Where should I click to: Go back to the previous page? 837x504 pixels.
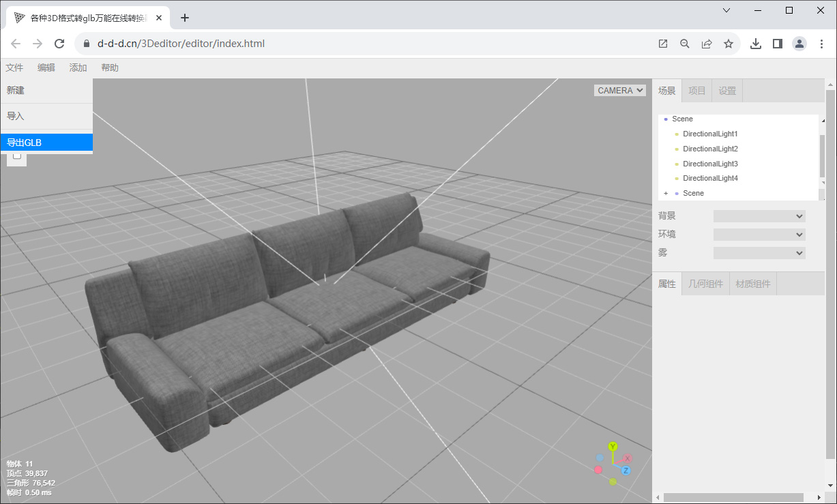tap(16, 44)
